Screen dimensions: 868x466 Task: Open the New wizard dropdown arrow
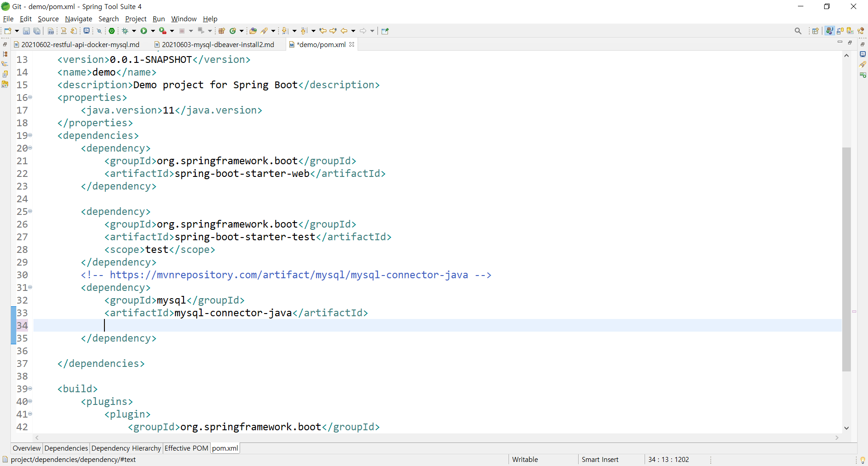tap(17, 31)
